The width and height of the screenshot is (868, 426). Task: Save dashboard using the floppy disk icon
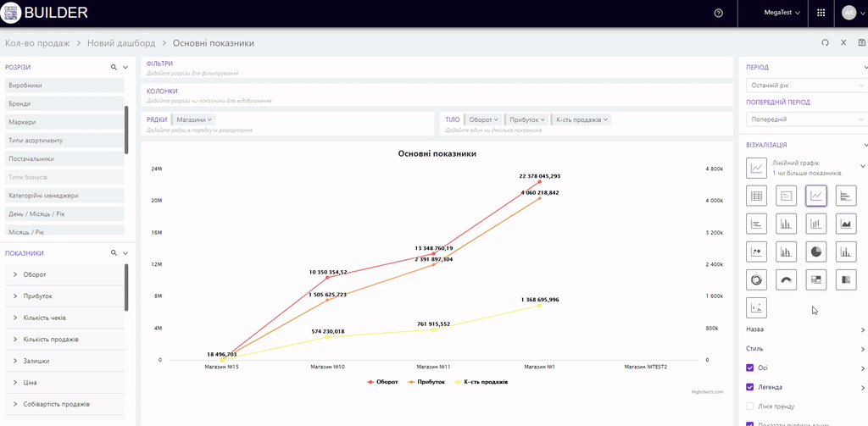862,43
